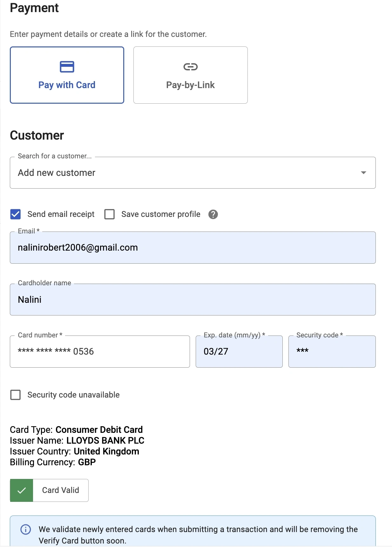Tick the Security code unavailable checkbox

pos(16,395)
